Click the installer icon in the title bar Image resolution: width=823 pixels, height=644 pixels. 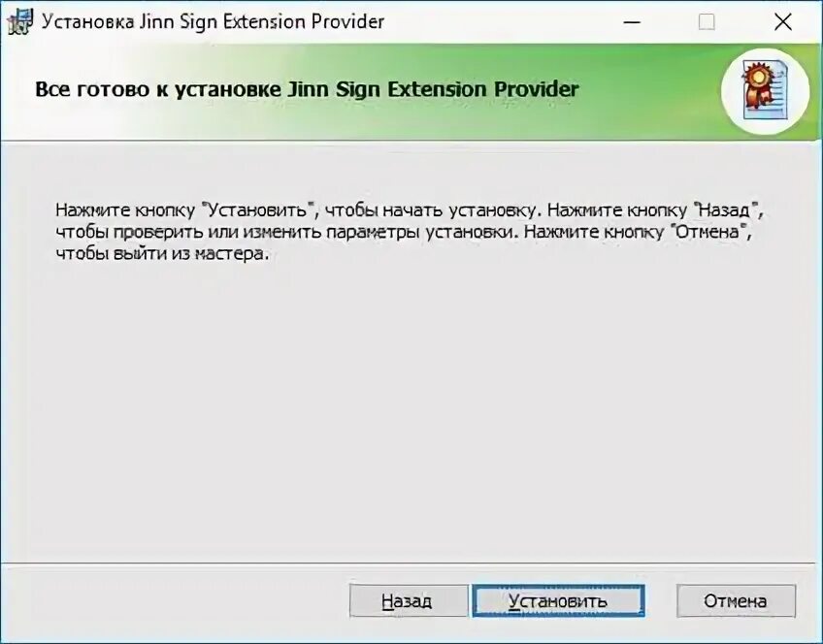pyautogui.click(x=20, y=22)
